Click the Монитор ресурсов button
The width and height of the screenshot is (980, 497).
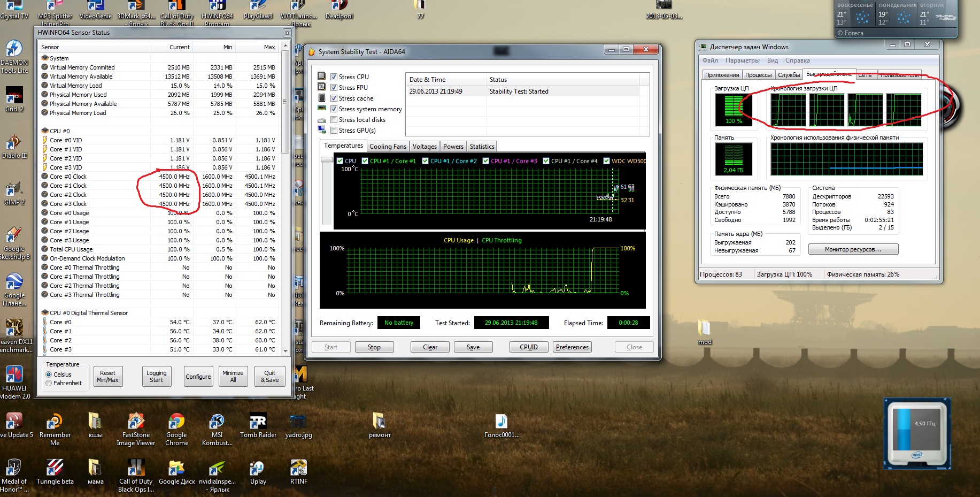point(853,249)
